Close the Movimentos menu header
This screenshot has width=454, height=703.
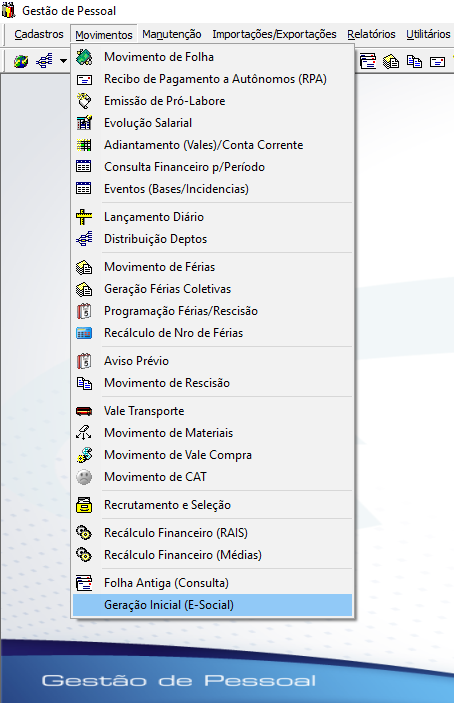tap(104, 35)
